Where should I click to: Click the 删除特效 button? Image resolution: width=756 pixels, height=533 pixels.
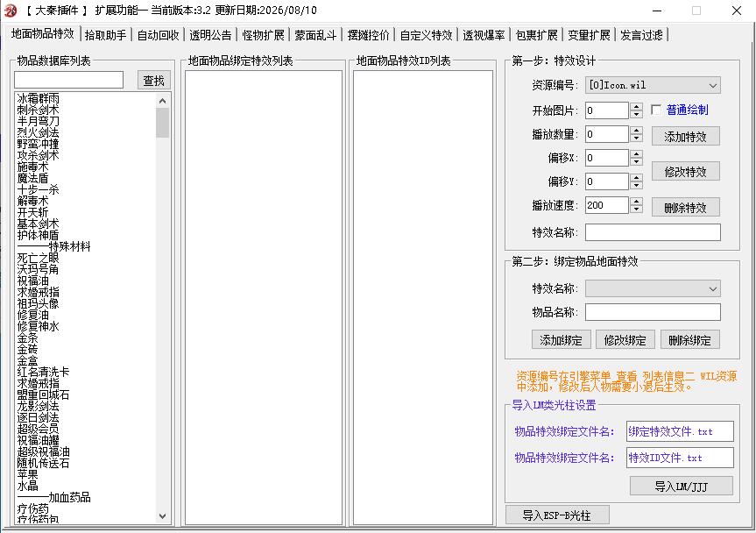pos(685,208)
